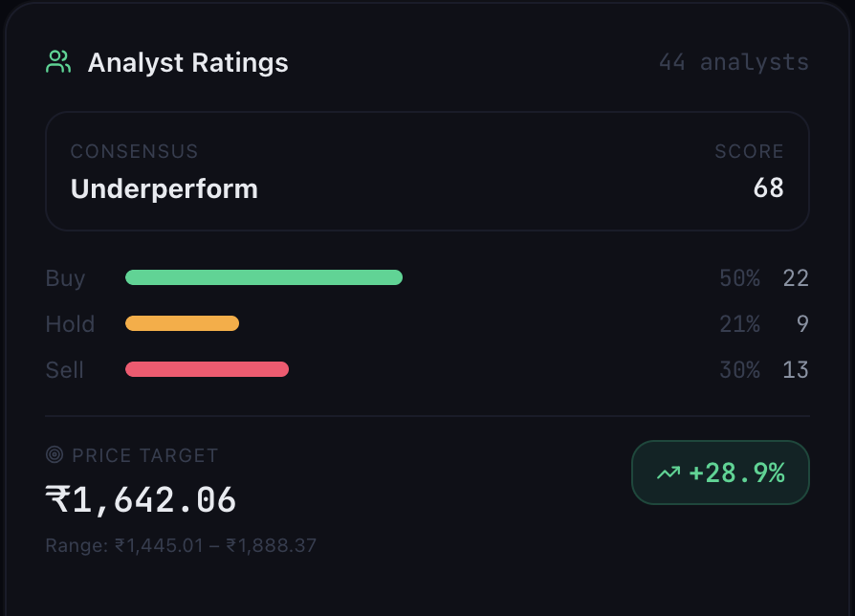Switch to the Analyst Ratings section
The height and width of the screenshot is (616, 855).
187,62
